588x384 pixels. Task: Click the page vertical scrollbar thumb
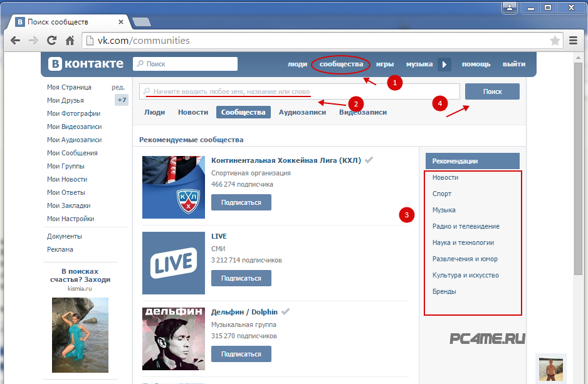pyautogui.click(x=578, y=169)
